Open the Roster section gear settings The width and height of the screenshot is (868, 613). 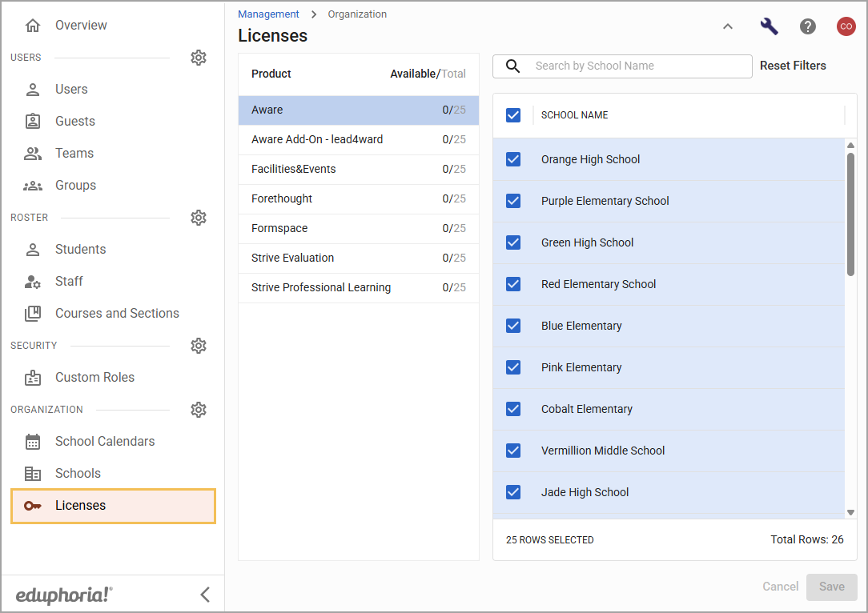tap(198, 218)
